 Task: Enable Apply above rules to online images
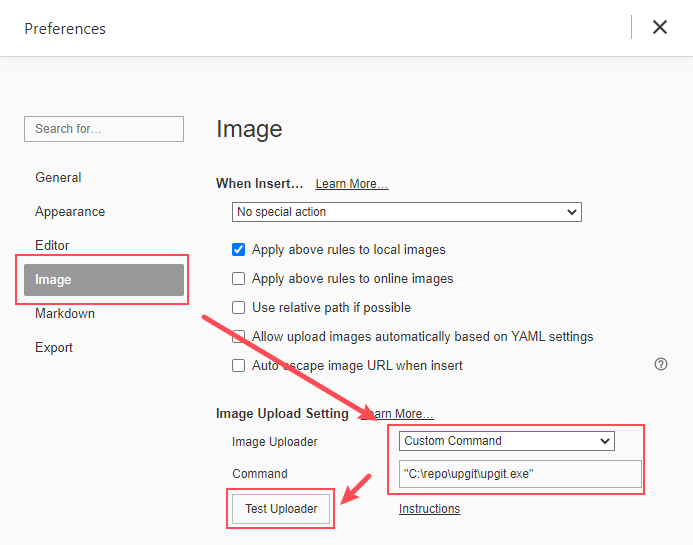[239, 279]
